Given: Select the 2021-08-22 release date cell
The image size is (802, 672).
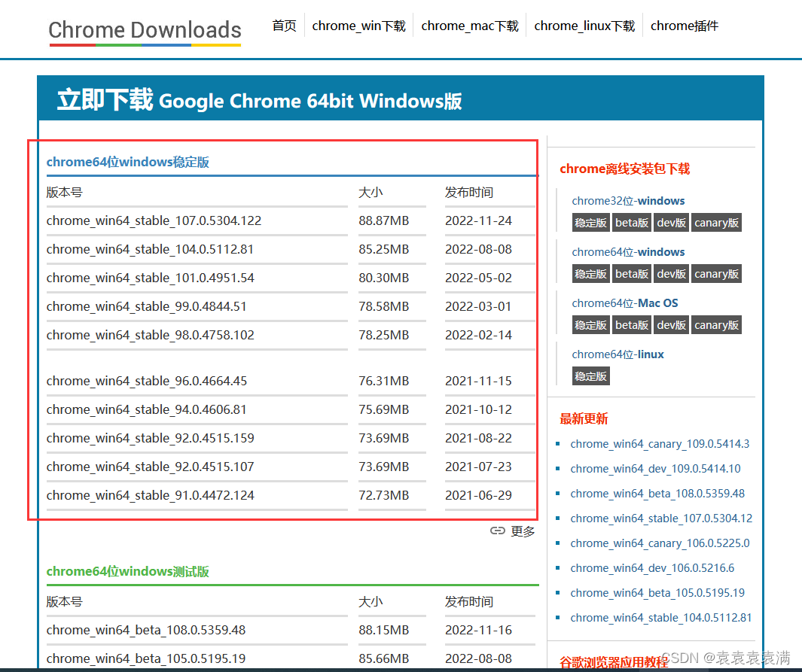Looking at the screenshot, I should tap(478, 439).
